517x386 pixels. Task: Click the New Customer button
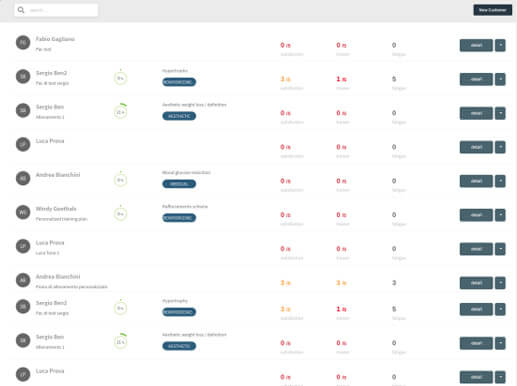click(x=492, y=10)
